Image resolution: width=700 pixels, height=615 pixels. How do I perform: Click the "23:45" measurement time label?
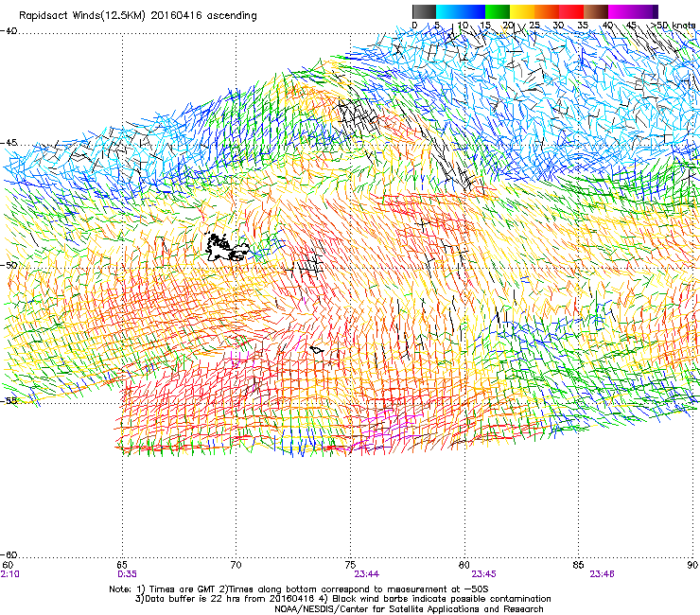pyautogui.click(x=484, y=574)
